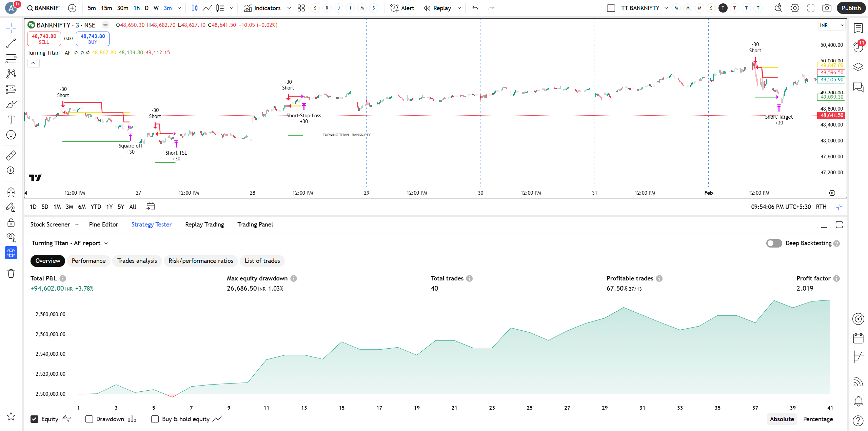Select the ruler measure tool

(x=11, y=155)
